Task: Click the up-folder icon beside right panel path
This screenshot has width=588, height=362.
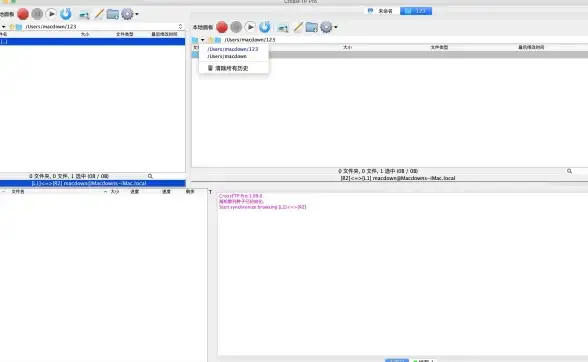Action: (x=211, y=40)
